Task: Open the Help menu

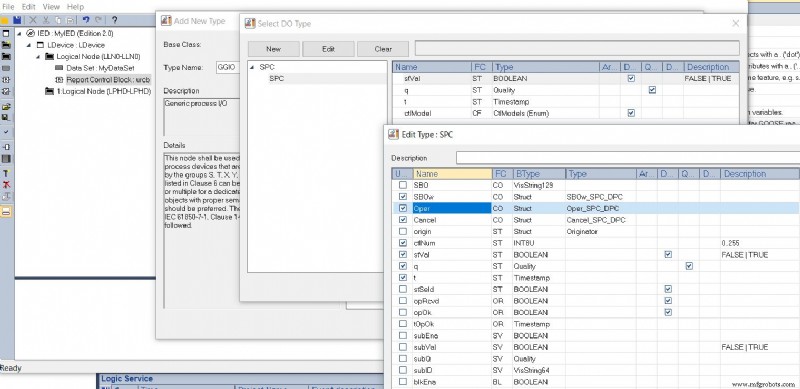Action: (x=75, y=7)
